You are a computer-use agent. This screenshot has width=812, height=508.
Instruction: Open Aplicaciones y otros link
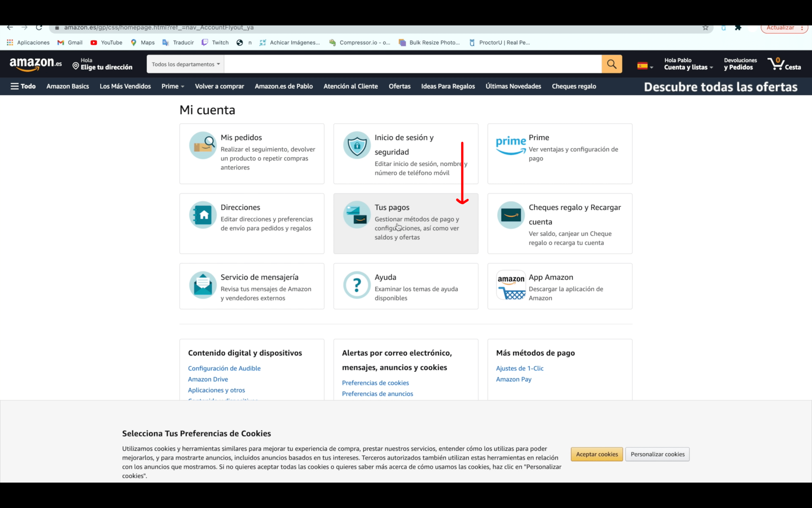216,390
